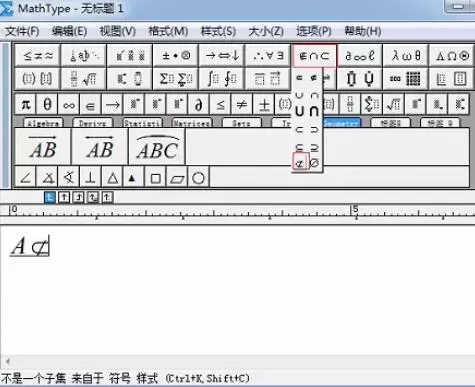This screenshot has height=387, width=475.
Task: Insert the plus-minus symbol from small bar
Action: pos(264,105)
